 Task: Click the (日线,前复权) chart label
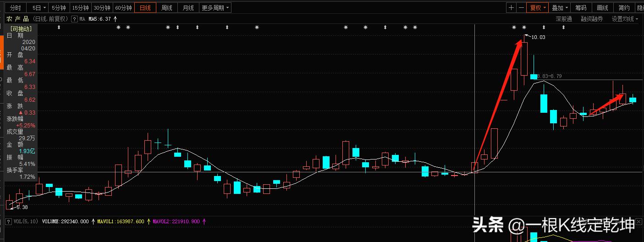50,19
